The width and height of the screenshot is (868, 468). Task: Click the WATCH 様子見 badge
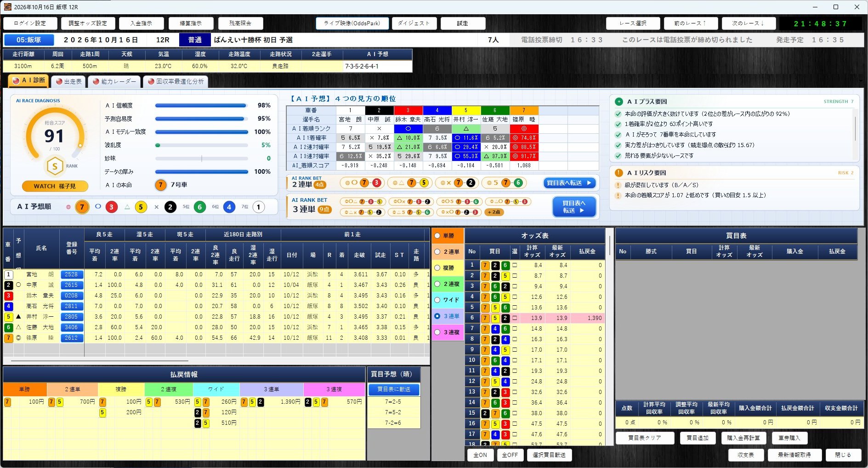(x=55, y=186)
